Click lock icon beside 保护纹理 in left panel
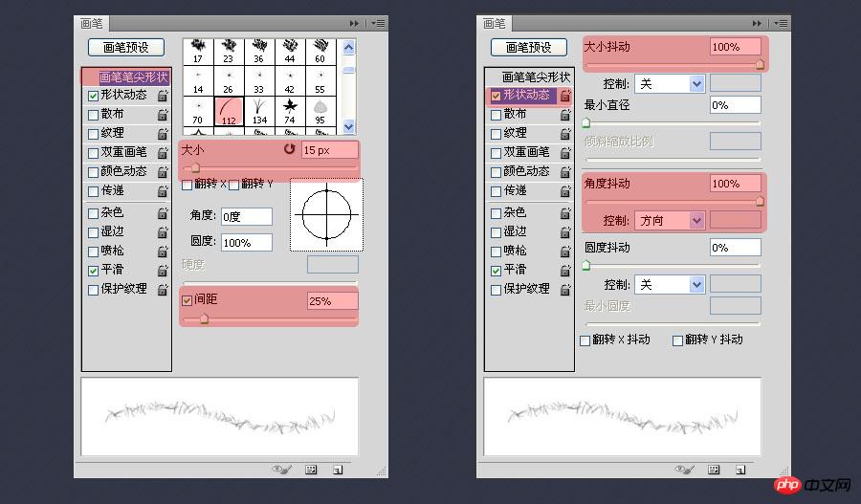This screenshot has width=861, height=504. (x=163, y=290)
